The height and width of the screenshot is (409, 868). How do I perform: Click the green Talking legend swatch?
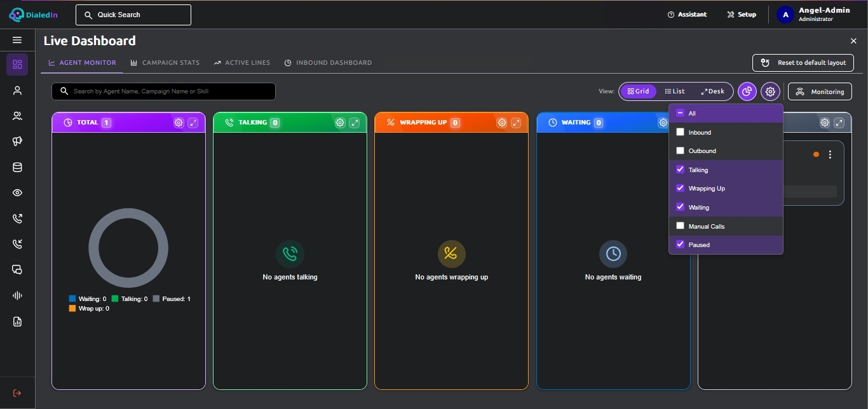click(115, 298)
